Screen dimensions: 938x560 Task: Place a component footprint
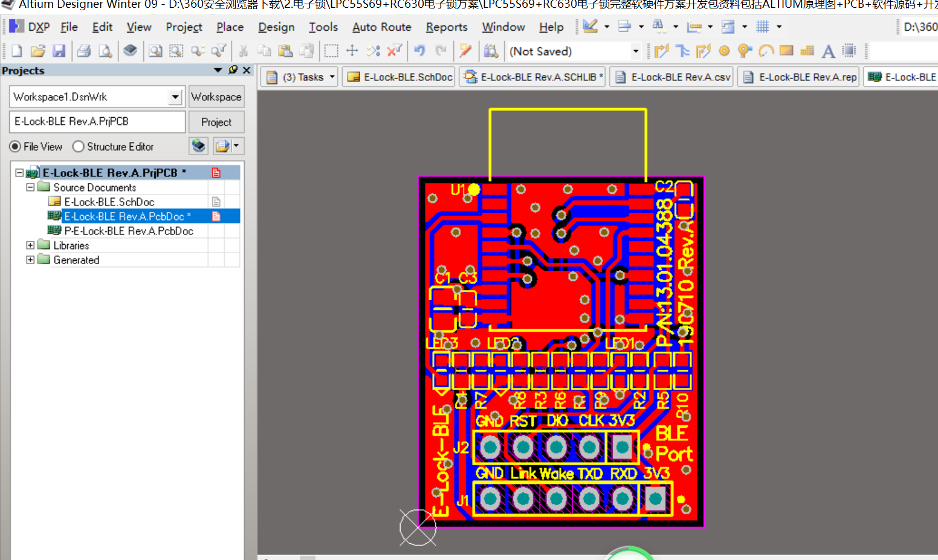pyautogui.click(x=849, y=51)
